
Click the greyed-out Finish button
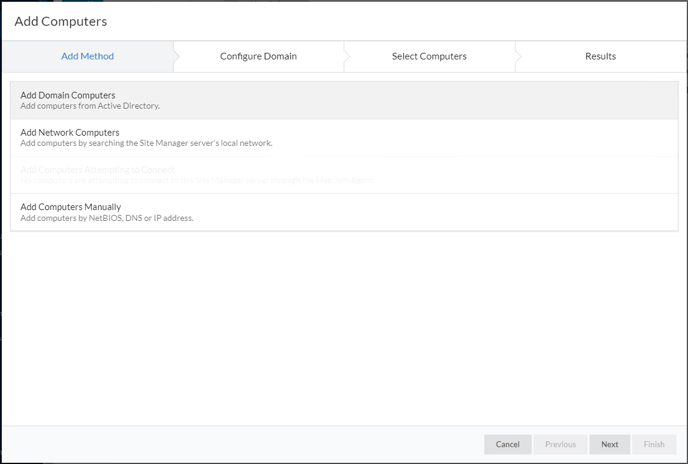(653, 444)
